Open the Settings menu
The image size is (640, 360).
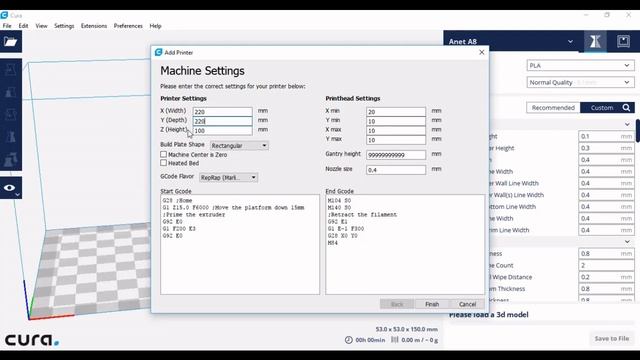[x=64, y=26]
